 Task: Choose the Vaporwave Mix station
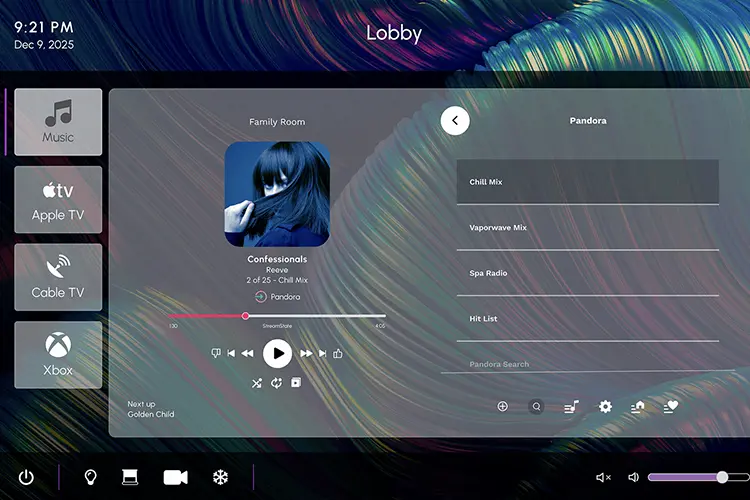tap(587, 228)
